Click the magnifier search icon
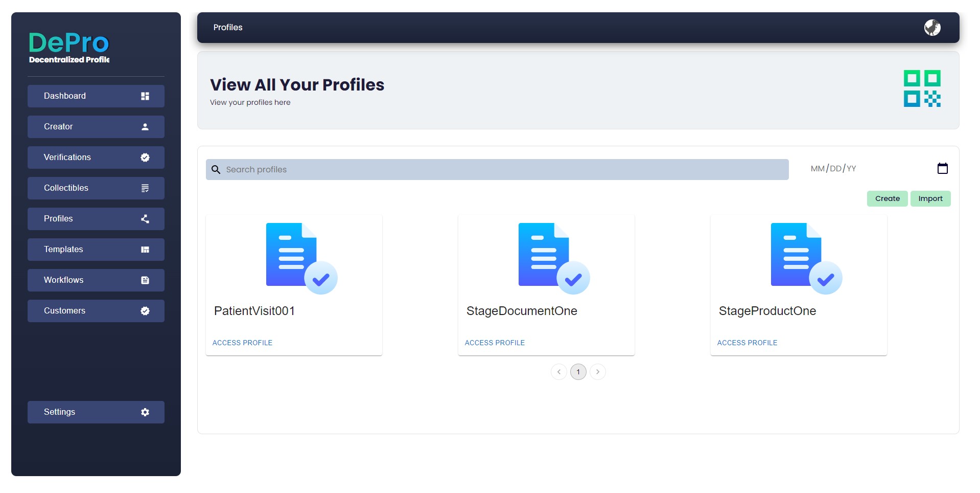980x493 pixels. [216, 170]
